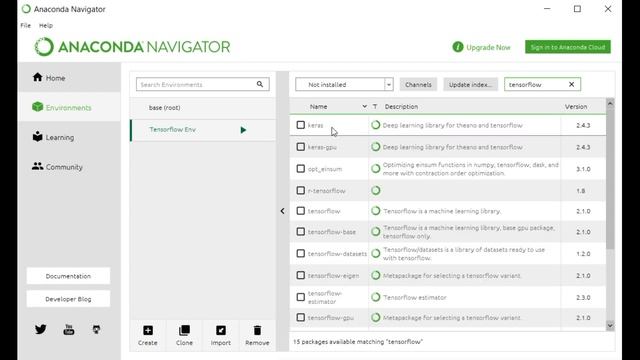
Task: Click version 1.2.0 of tensorflow-datasets
Action: (x=583, y=254)
